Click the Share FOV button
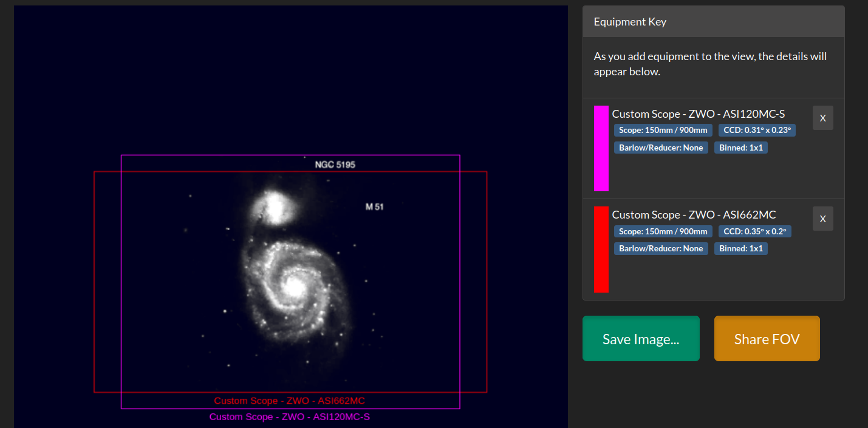Viewport: 868px width, 428px height. click(x=767, y=339)
